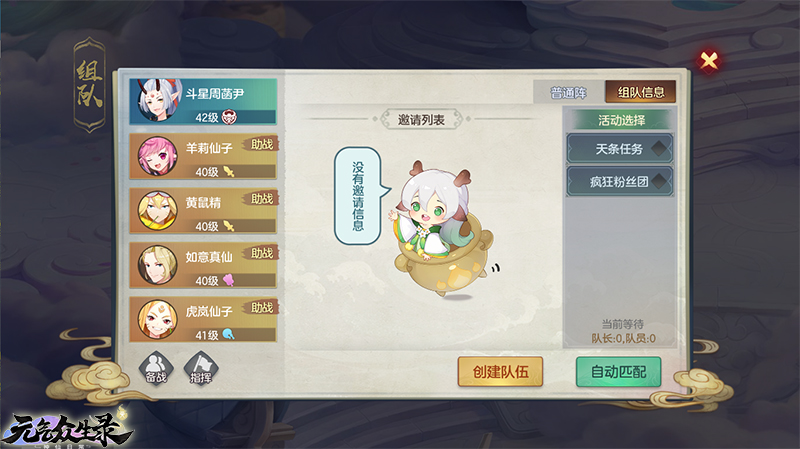Switch to the 普通阵 tab
The height and width of the screenshot is (449, 800).
click(x=569, y=92)
